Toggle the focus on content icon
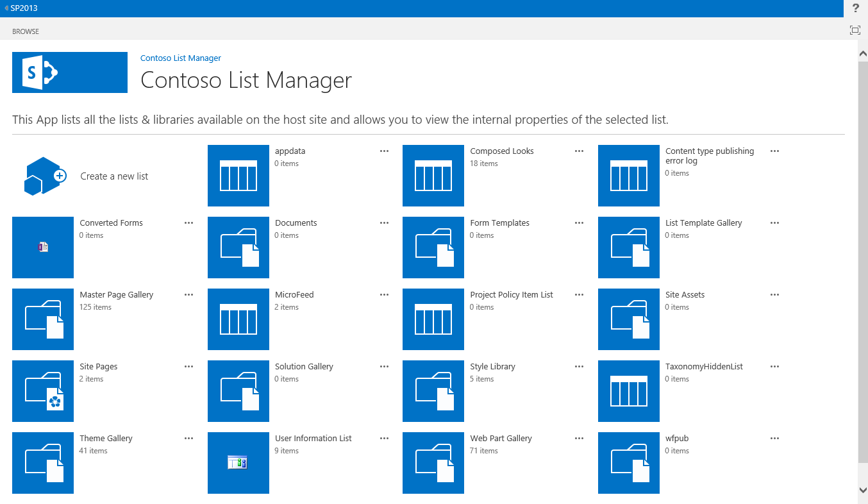868x504 pixels. coord(855,30)
